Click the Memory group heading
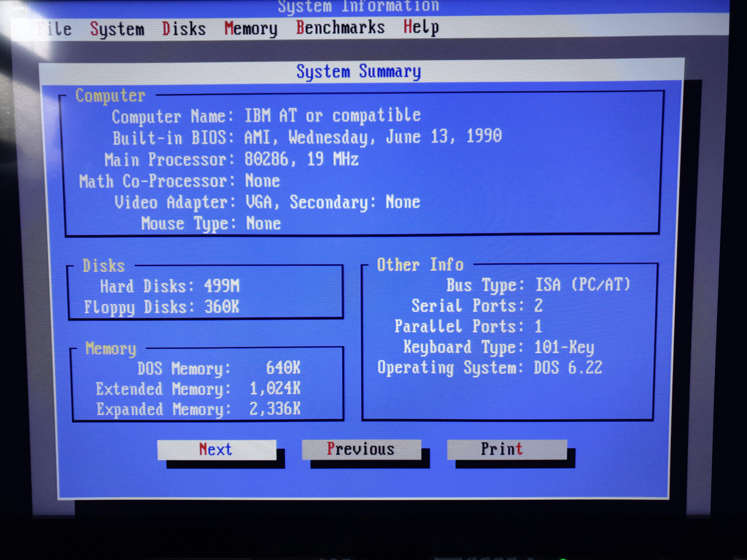Image resolution: width=747 pixels, height=560 pixels. coord(111,348)
